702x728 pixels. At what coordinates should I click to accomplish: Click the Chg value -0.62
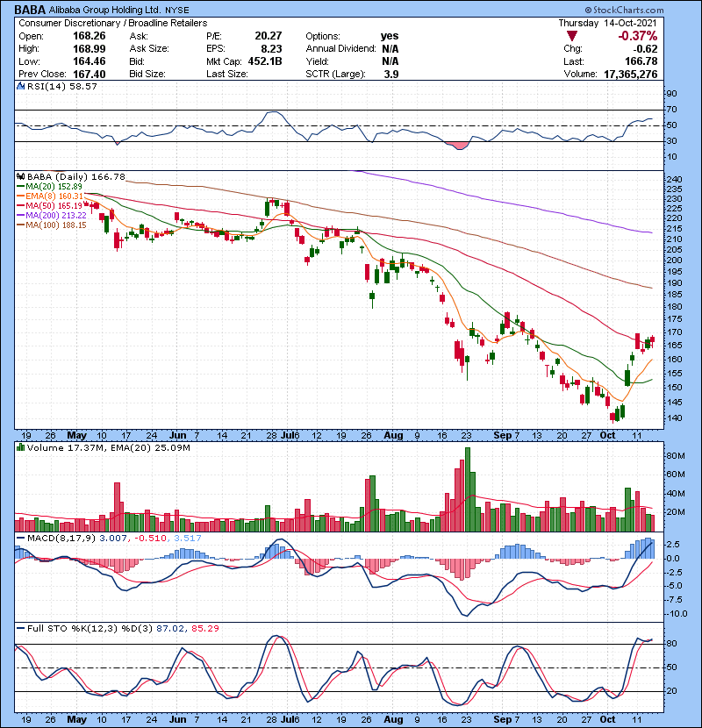[644, 49]
